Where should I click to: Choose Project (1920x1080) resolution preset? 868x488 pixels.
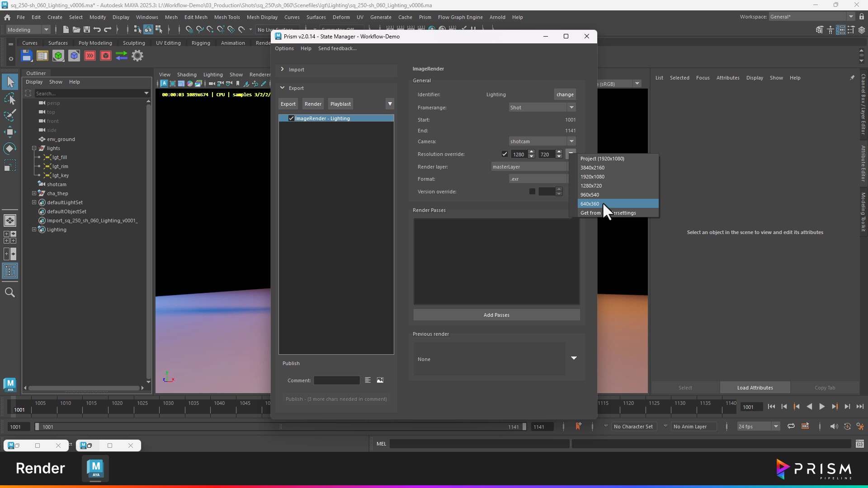pos(618,159)
